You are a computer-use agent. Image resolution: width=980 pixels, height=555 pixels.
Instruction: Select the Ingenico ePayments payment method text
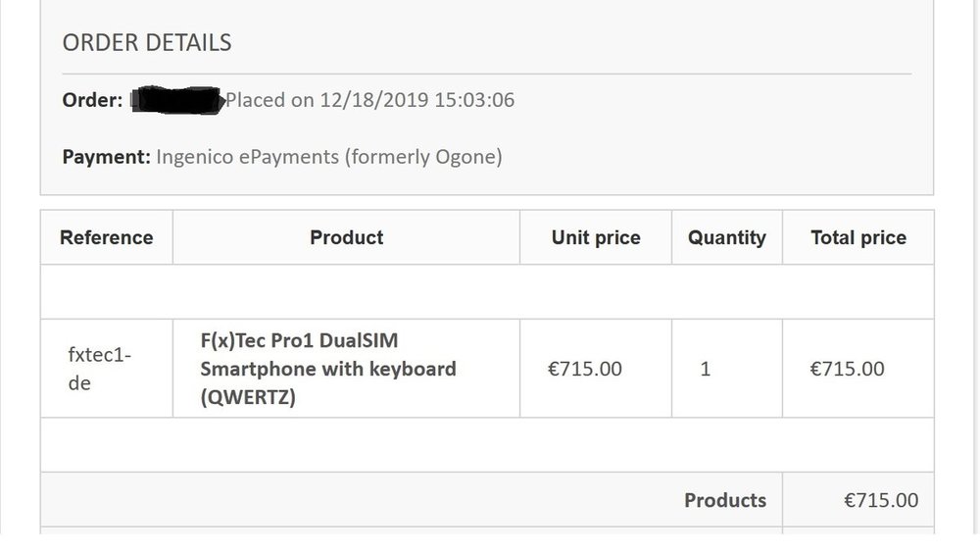point(248,157)
